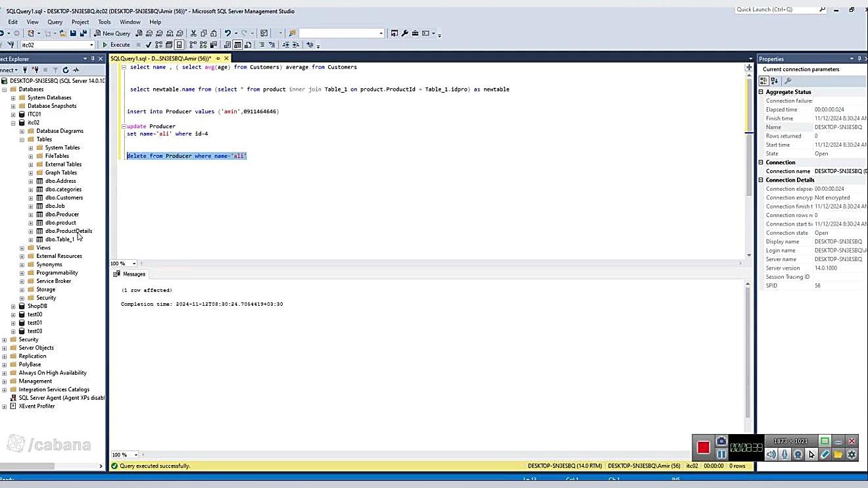This screenshot has height=488, width=868.
Task: Click the Property Pages wrench in Properties
Action: [788, 81]
